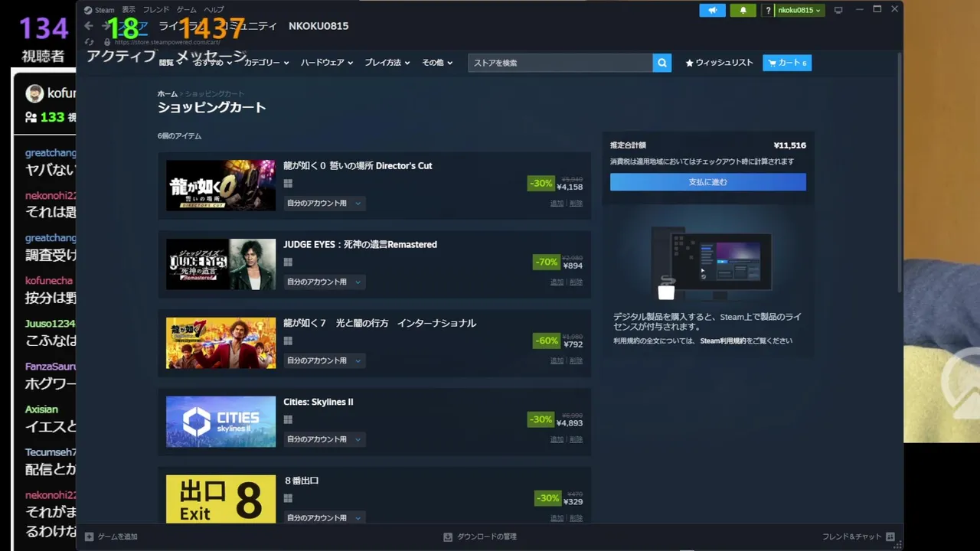Open the 8番出口 Exit 8 thumbnail

click(220, 499)
